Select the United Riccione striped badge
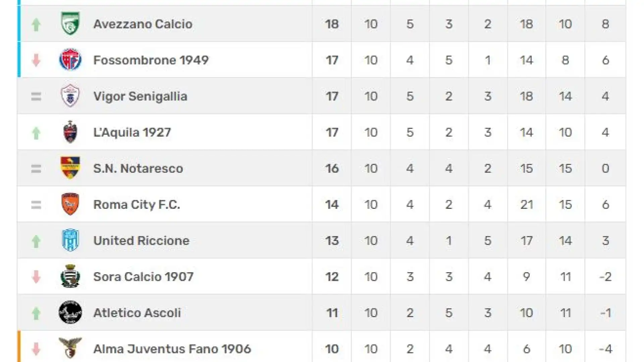This screenshot has height=362, width=644. click(x=70, y=240)
